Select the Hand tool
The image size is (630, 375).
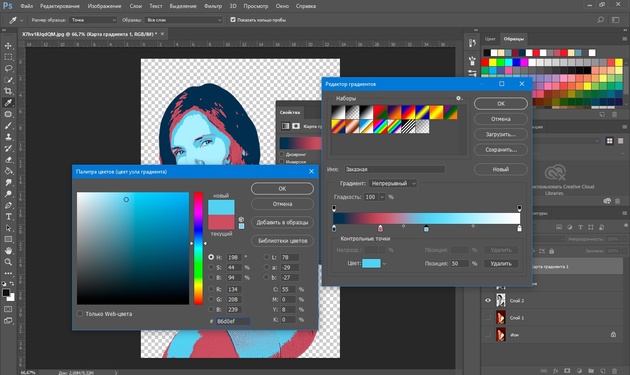(x=8, y=251)
